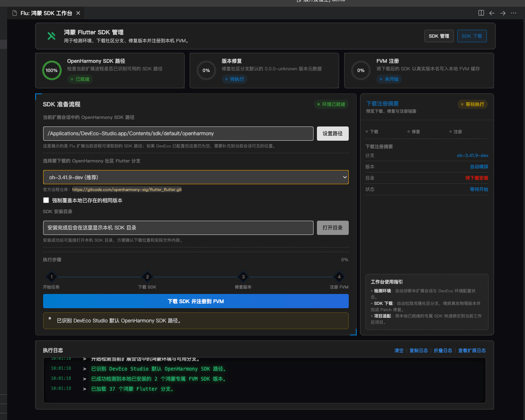Screen dimensions: 525x420
Task: Click step 3 修复版本 marker
Action: pyautogui.click(x=243, y=277)
